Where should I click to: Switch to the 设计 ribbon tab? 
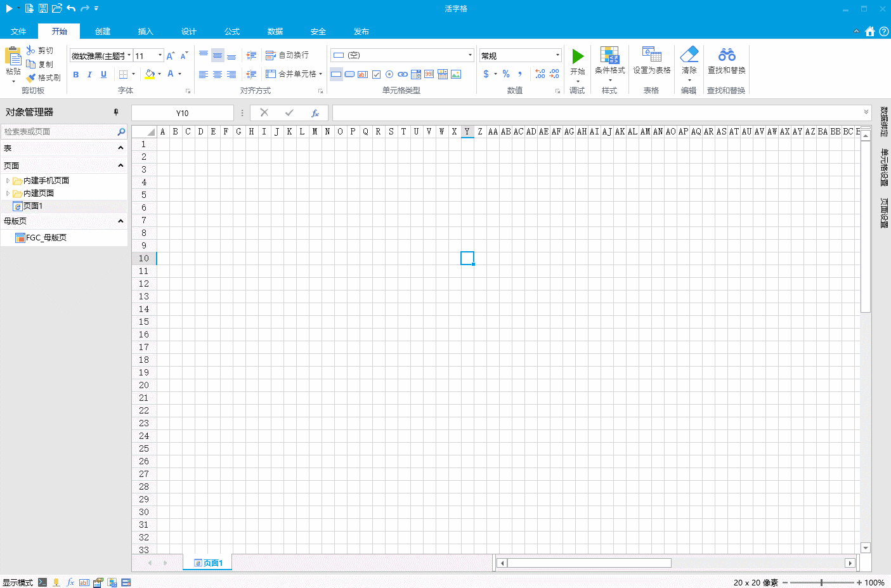pyautogui.click(x=189, y=31)
